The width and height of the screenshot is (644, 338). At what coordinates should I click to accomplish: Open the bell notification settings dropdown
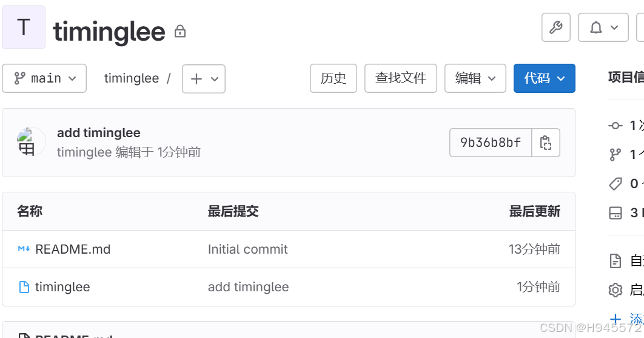(x=603, y=27)
